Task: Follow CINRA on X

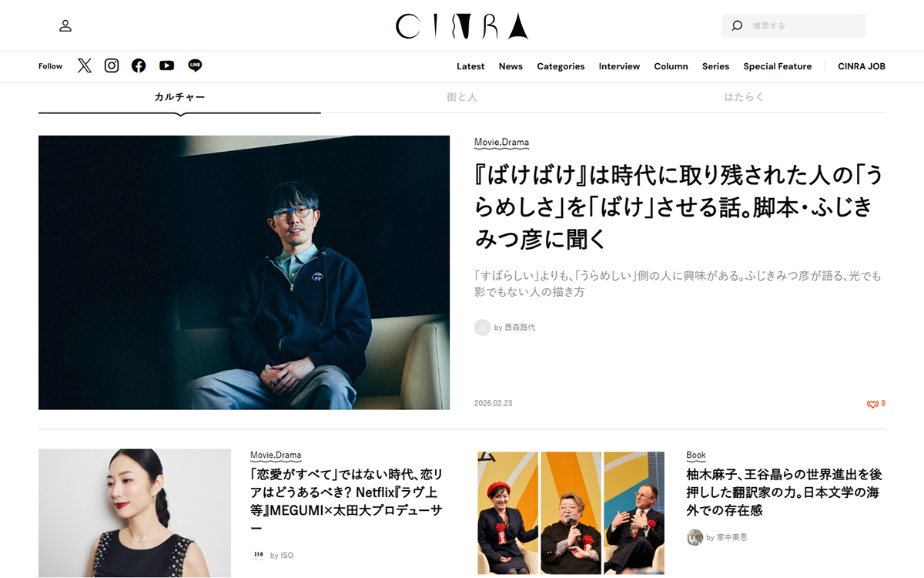Action: pos(85,66)
